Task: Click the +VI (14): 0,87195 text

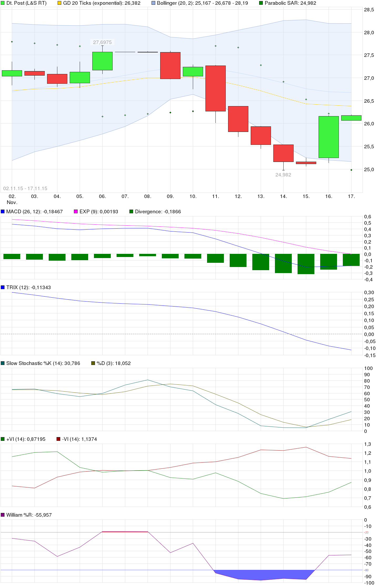Action: (x=26, y=439)
